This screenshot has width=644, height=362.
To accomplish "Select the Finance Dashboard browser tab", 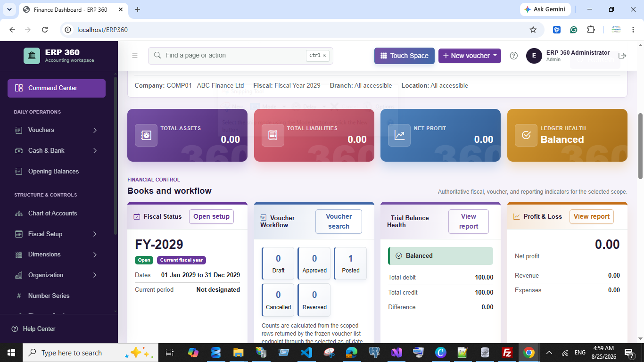I will [73, 9].
